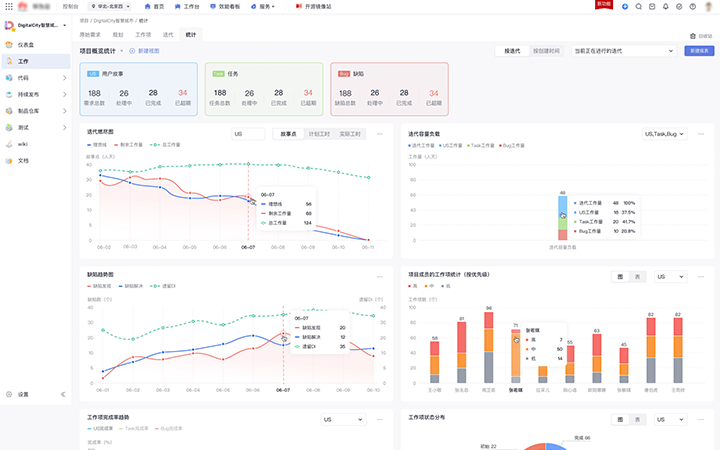Viewport: 720px width, 450px height.
Task: Show table view for 项目成员的工作项统计
Action: pyautogui.click(x=637, y=276)
